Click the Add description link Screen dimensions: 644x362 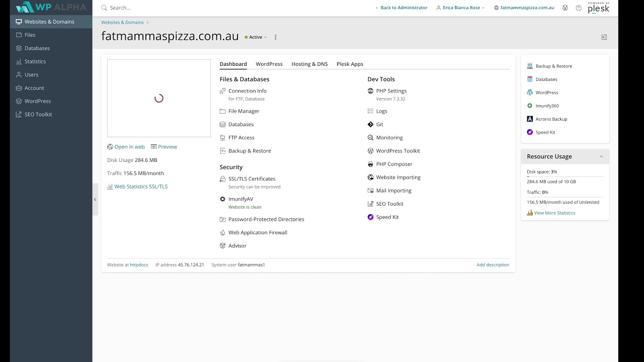click(x=493, y=265)
